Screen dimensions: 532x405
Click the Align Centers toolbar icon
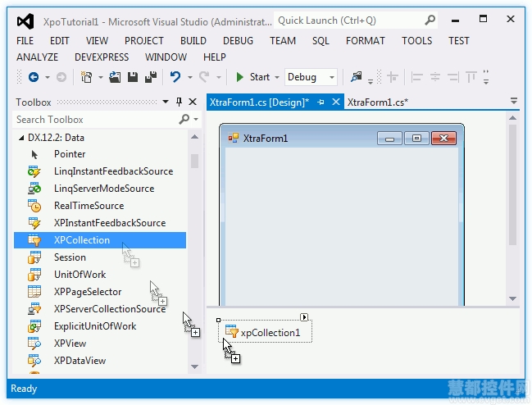tap(435, 77)
